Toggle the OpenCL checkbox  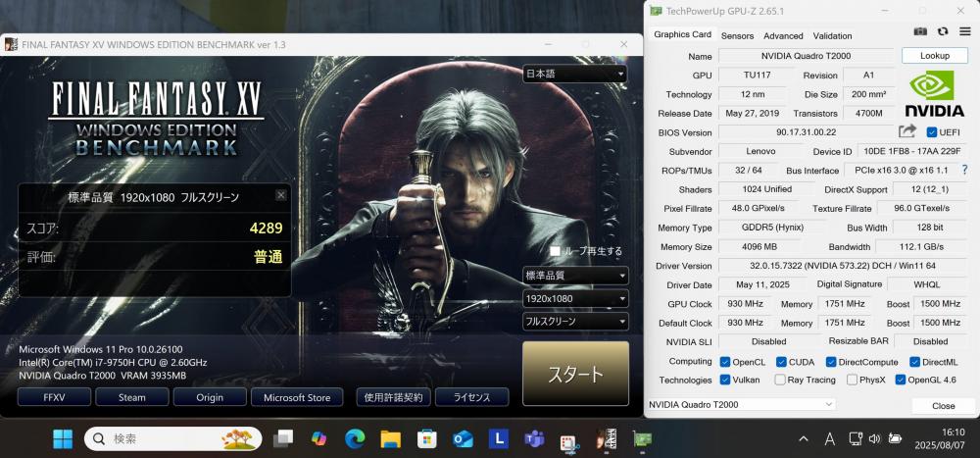(725, 362)
